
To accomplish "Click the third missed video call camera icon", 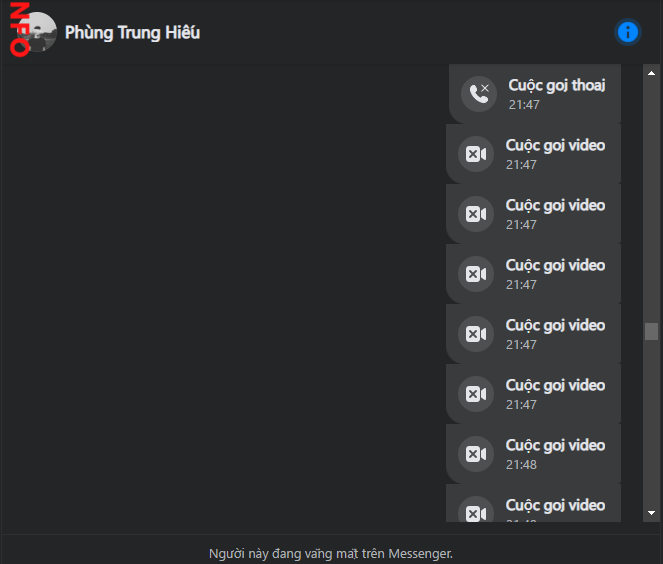I will (475, 275).
